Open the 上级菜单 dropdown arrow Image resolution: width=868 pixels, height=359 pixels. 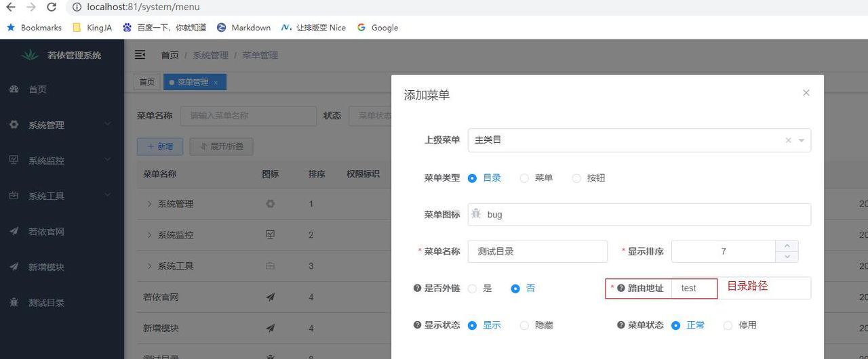(x=801, y=140)
